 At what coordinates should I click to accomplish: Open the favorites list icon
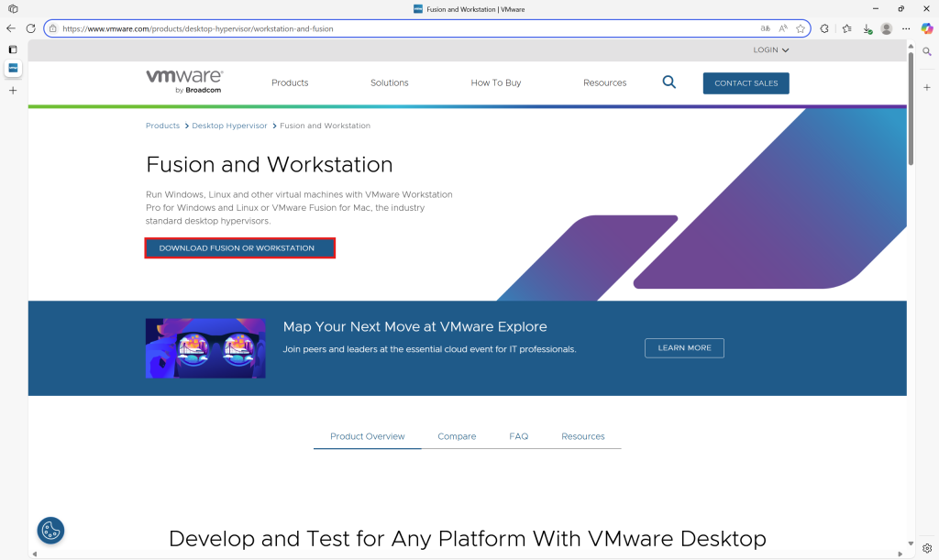click(846, 28)
